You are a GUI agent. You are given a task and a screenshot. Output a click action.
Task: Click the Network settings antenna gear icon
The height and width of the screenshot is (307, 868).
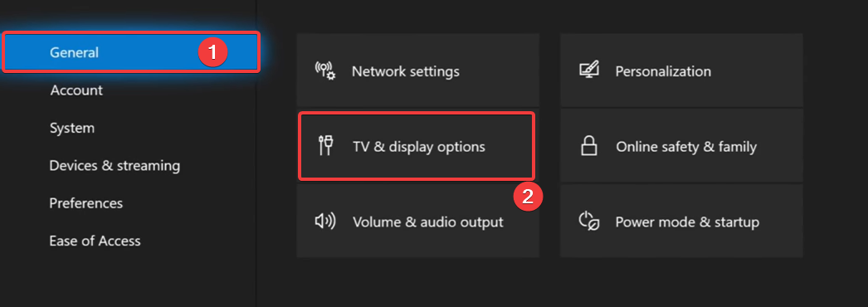[325, 71]
